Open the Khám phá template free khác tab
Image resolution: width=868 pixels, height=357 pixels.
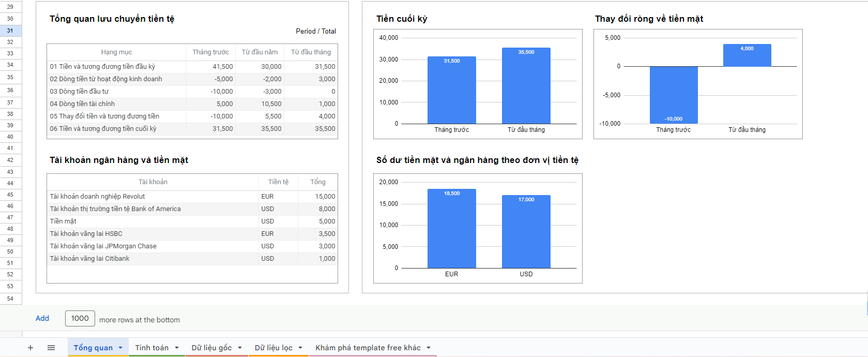[x=368, y=348]
